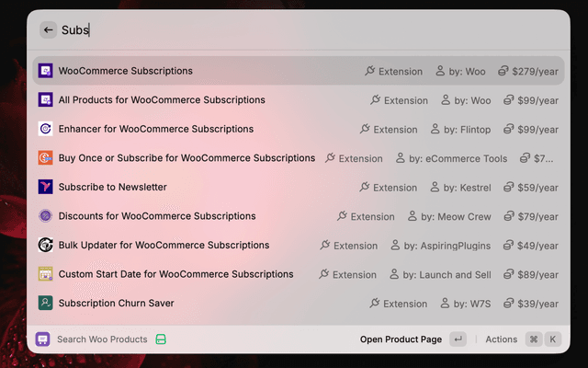The height and width of the screenshot is (368, 588).
Task: Select Subscription Churn Saver result
Action: click(117, 304)
